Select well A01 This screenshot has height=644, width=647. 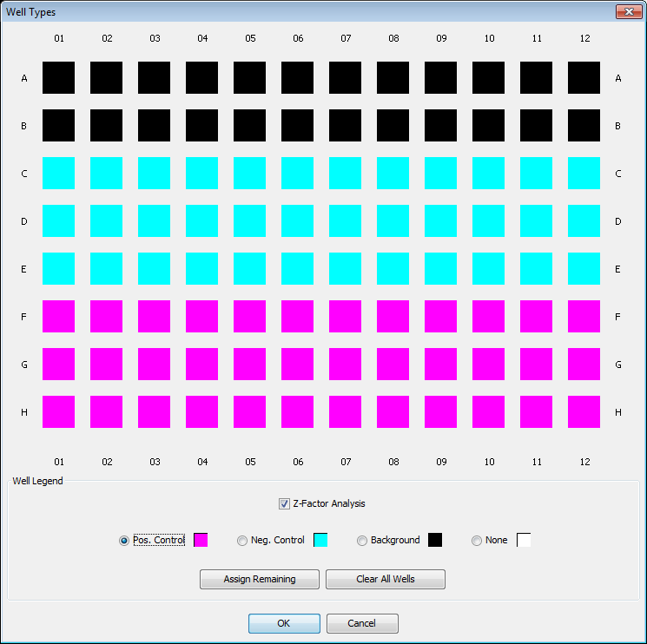click(x=58, y=78)
